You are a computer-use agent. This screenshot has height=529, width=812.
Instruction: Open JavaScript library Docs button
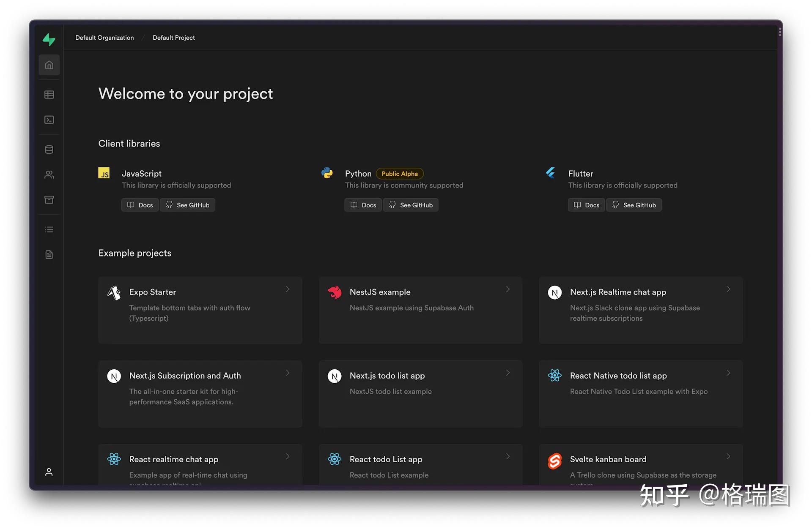coord(140,205)
